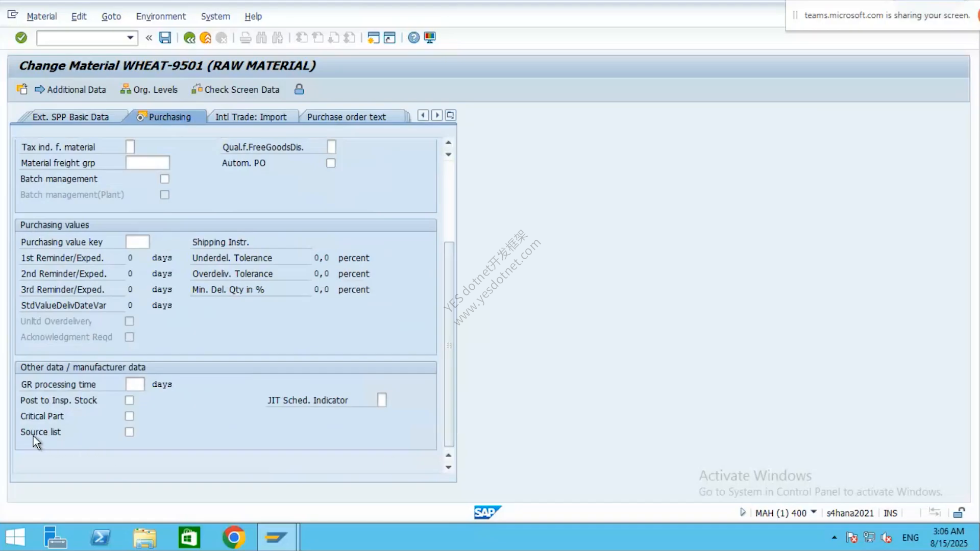
Task: Click the vertical scrollbar of the Purchasing panel
Action: [x=449, y=344]
